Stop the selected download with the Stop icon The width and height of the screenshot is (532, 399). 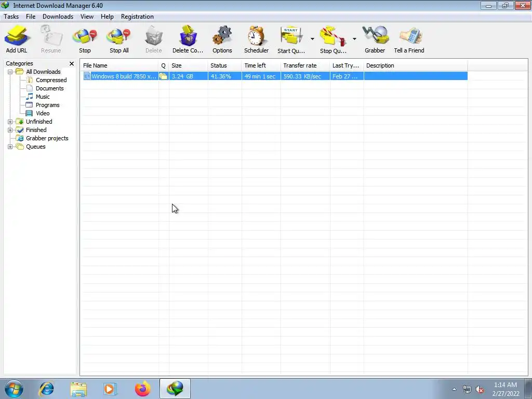85,37
